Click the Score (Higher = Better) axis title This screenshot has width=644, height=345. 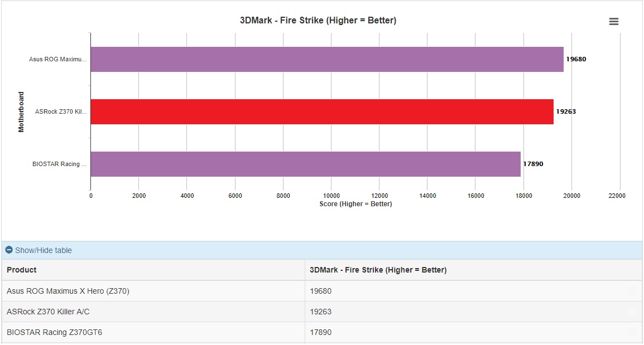355,204
